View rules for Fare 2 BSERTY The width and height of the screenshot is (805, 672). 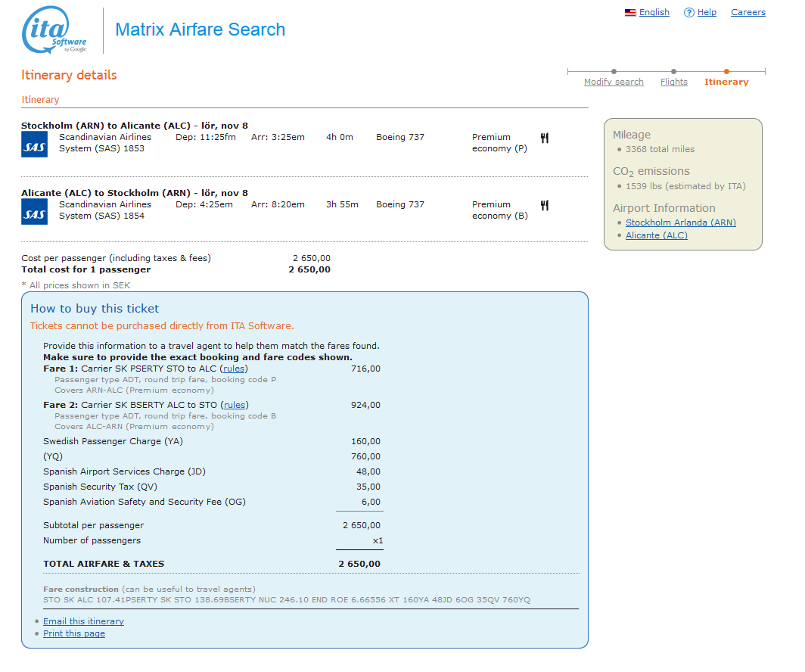(x=235, y=405)
